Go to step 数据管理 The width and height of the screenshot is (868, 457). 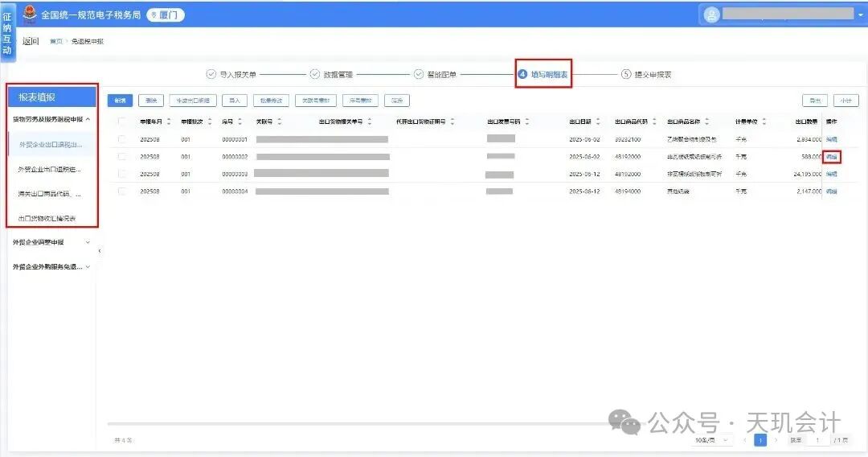(331, 74)
